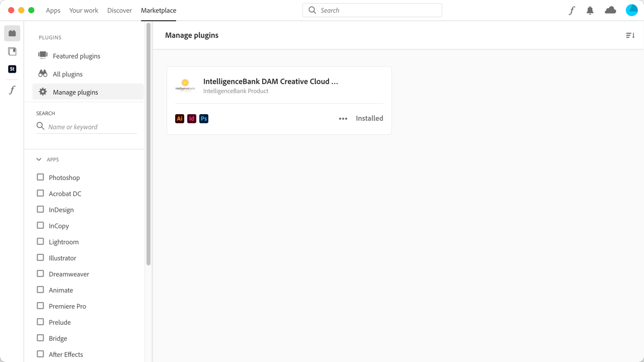This screenshot has height=362, width=644.
Task: Click the Manage plugins gear icon
Action: (x=43, y=92)
